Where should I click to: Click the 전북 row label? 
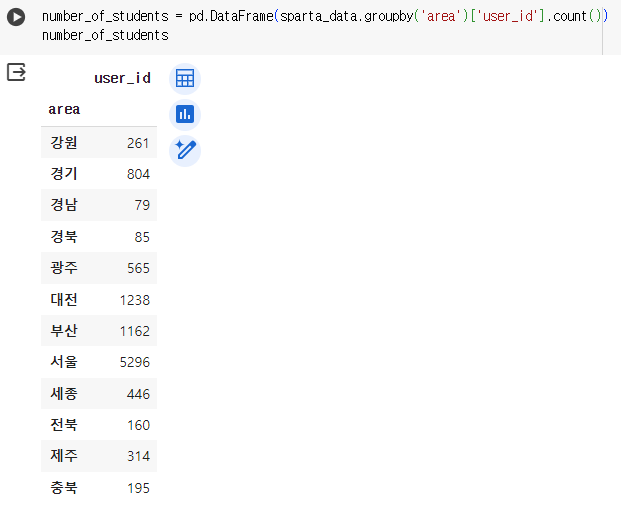pos(64,425)
